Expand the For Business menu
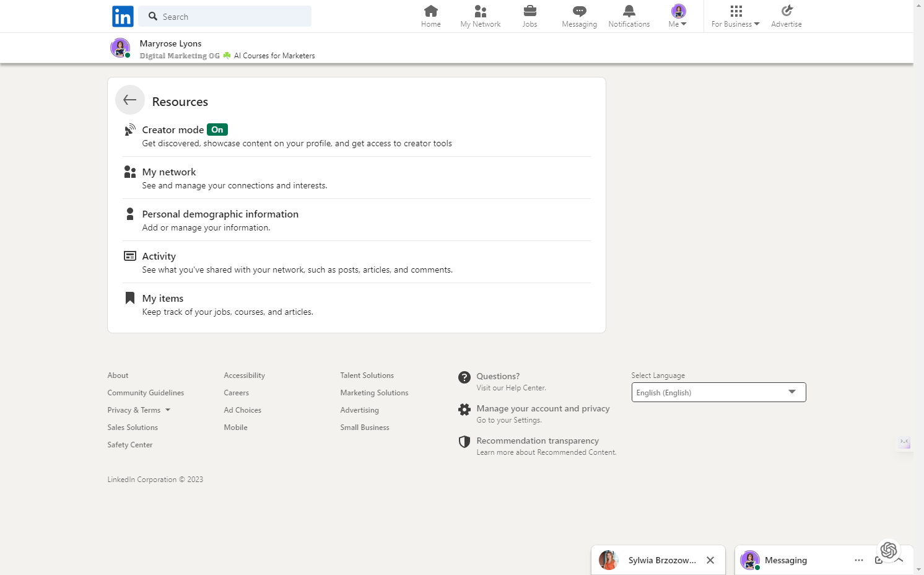The image size is (924, 575). click(x=736, y=16)
